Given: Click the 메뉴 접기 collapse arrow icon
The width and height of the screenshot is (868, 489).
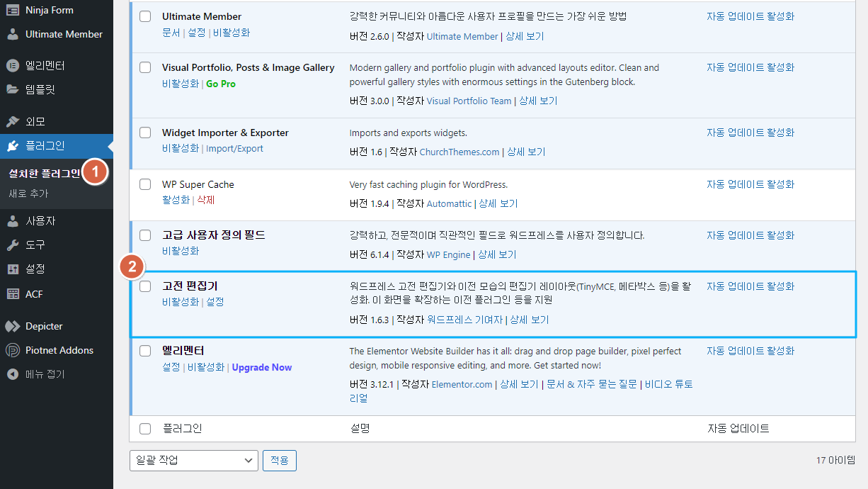Looking at the screenshot, I should coord(13,374).
